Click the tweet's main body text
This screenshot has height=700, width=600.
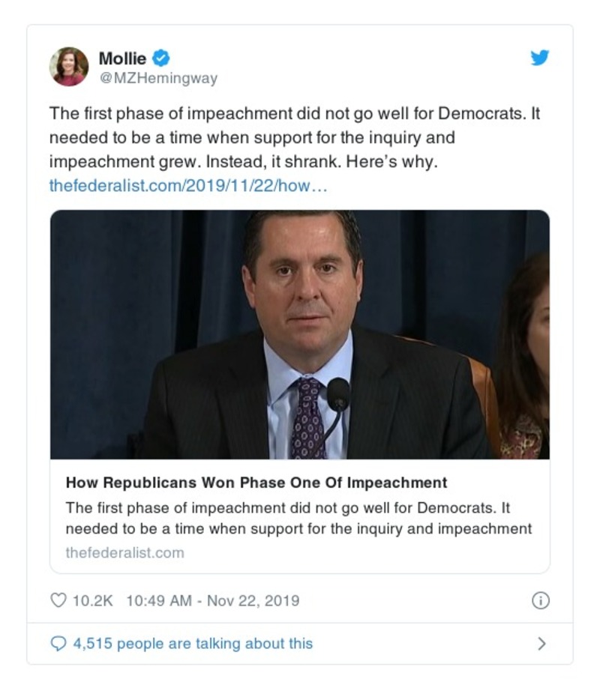point(292,139)
